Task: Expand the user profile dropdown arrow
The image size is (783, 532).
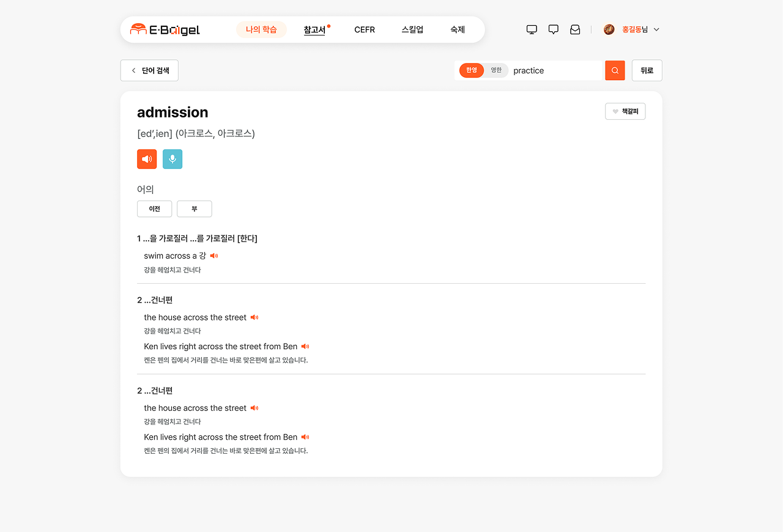Action: coord(656,29)
